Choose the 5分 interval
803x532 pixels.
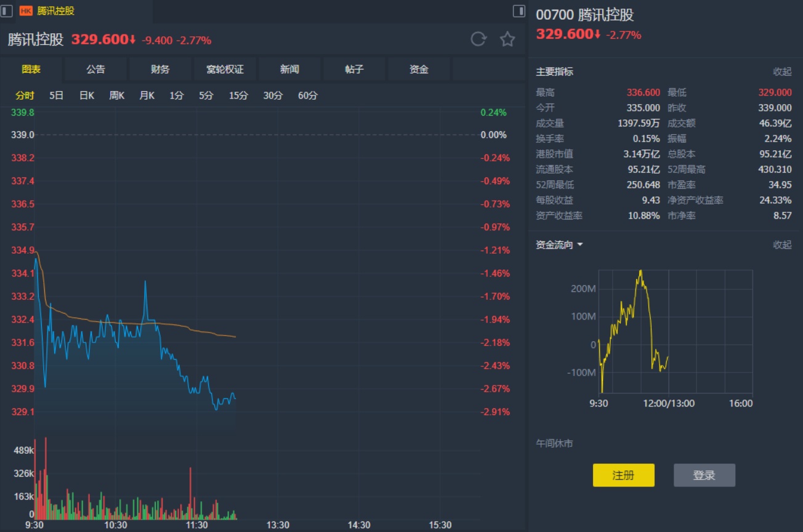tap(206, 95)
